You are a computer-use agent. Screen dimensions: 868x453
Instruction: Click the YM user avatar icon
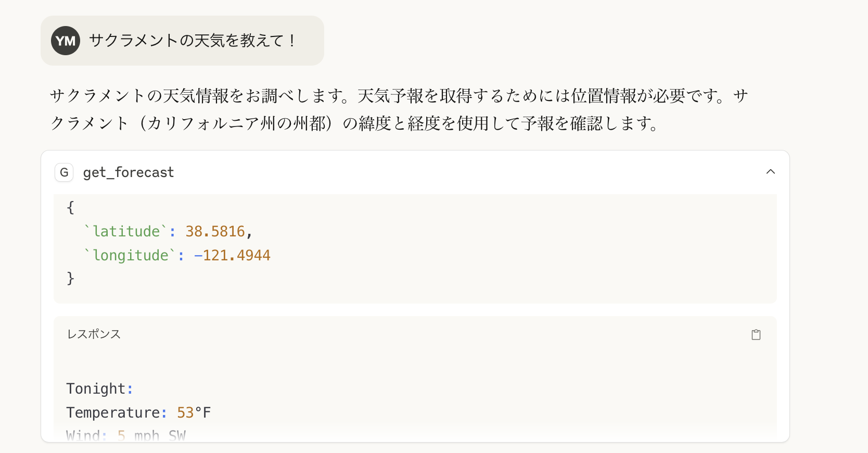pos(66,41)
